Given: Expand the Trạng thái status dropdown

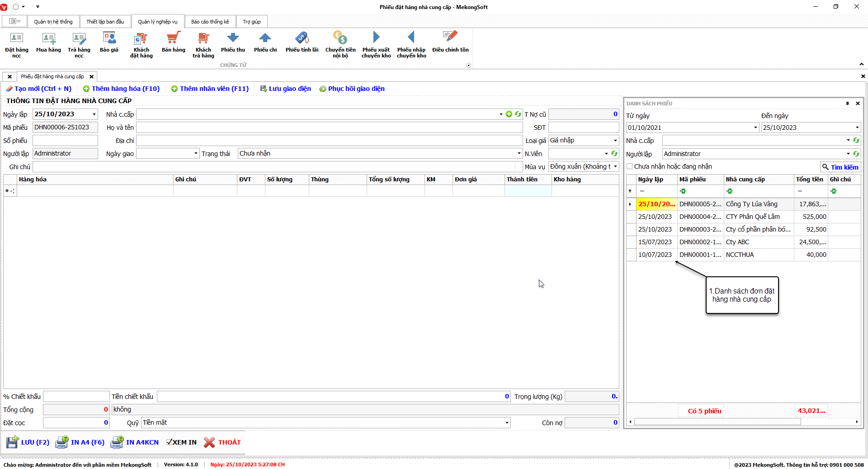Looking at the screenshot, I should coord(519,154).
